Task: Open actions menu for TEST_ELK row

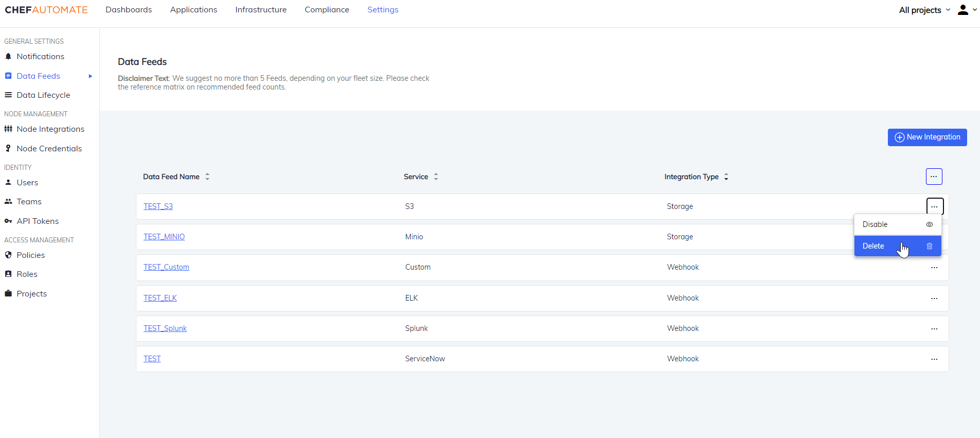Action: (x=934, y=298)
